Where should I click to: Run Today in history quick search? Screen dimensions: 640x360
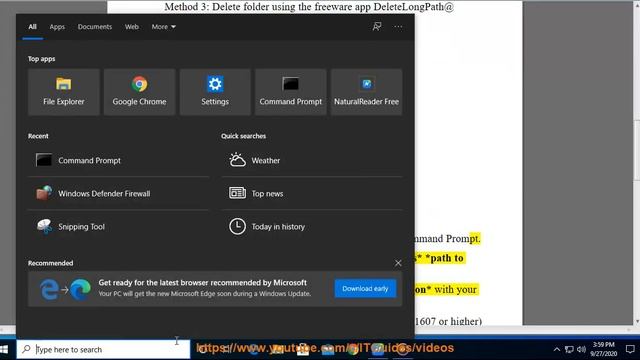point(312,227)
